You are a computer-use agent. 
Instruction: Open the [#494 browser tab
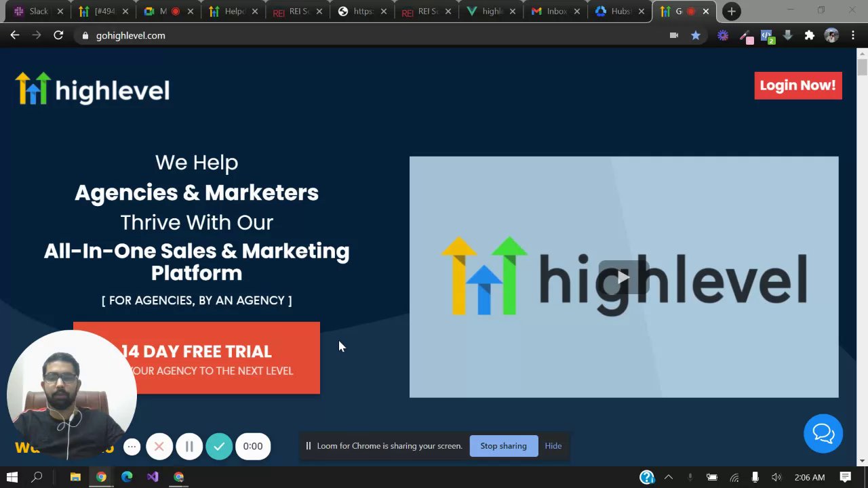click(x=103, y=12)
